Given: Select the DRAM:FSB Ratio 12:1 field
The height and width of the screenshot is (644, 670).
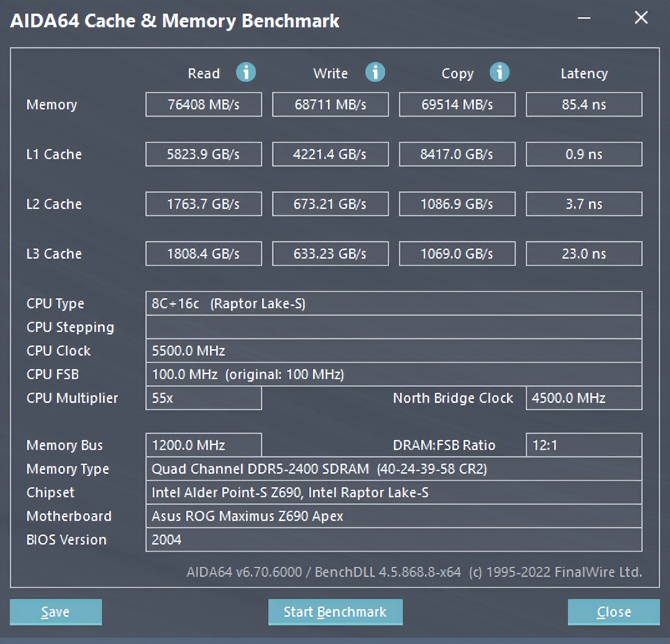Looking at the screenshot, I should (x=584, y=445).
